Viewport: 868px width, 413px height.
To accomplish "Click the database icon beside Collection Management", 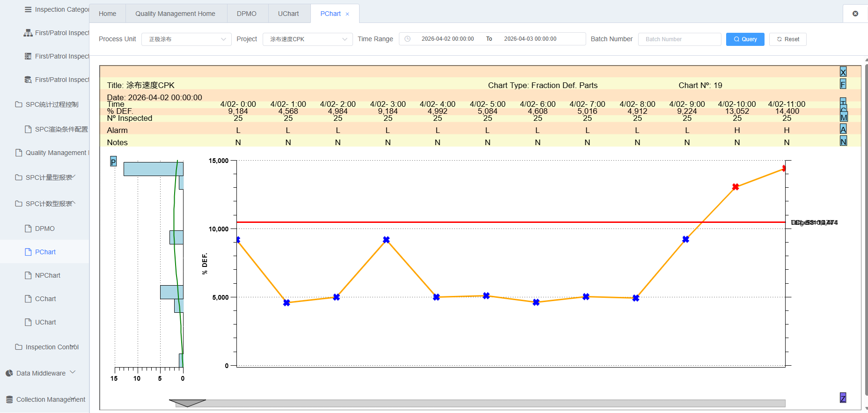I will pos(9,399).
